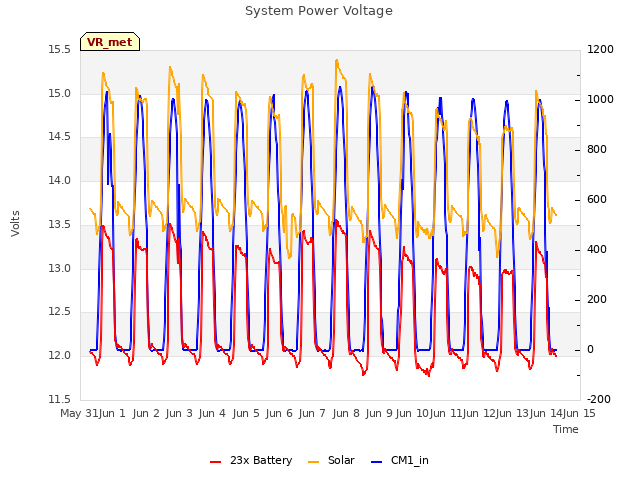Screen dimensions: 640x480
Task: Click the 15.5 left axis tick label
Action: click(x=60, y=50)
